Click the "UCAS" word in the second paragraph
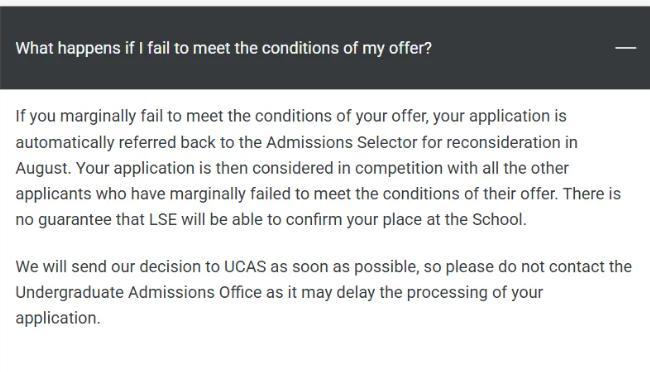Image resolution: width=650 pixels, height=372 pixels. tap(245, 267)
